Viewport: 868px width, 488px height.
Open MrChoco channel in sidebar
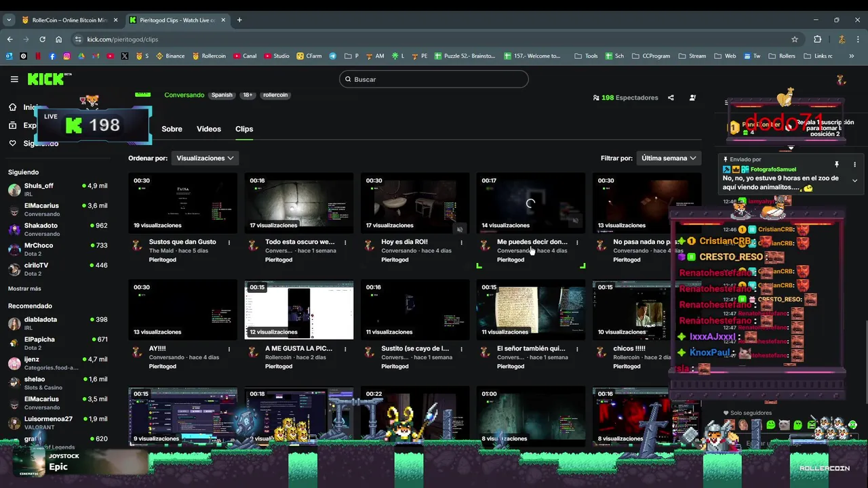pos(58,249)
